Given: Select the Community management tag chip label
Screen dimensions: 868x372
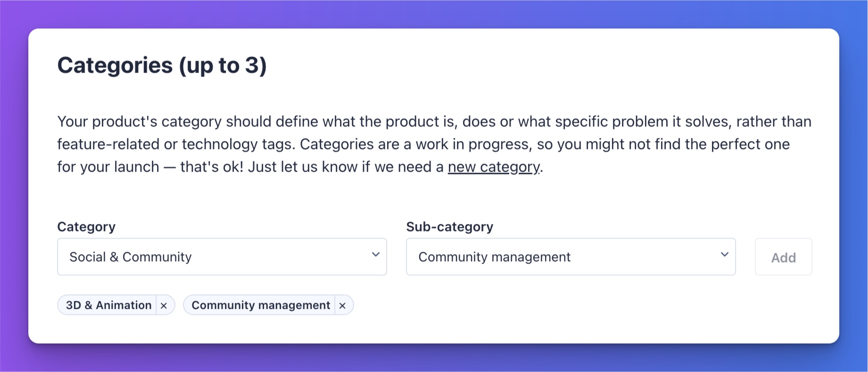Looking at the screenshot, I should (261, 306).
